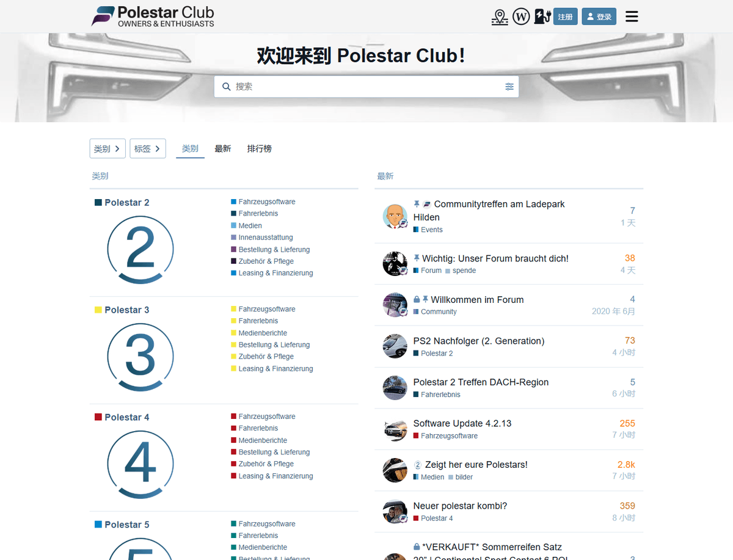
Task: Open the Polestar 5 category heading
Action: (x=126, y=525)
